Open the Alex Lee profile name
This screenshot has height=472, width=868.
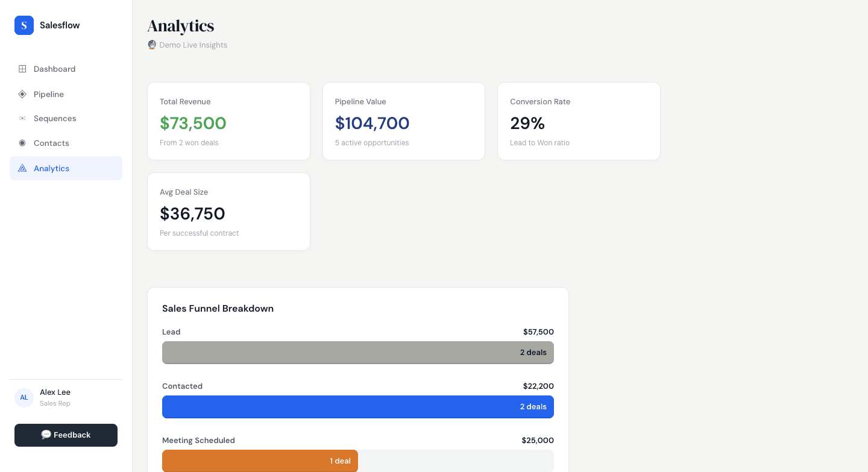[55, 392]
